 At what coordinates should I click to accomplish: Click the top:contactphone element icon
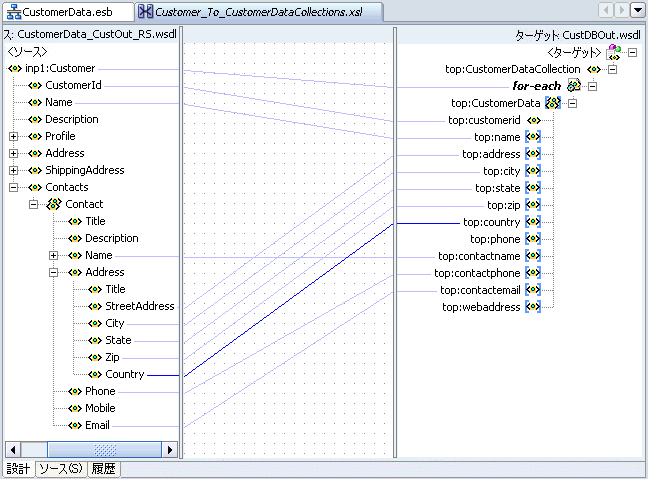coord(533,273)
